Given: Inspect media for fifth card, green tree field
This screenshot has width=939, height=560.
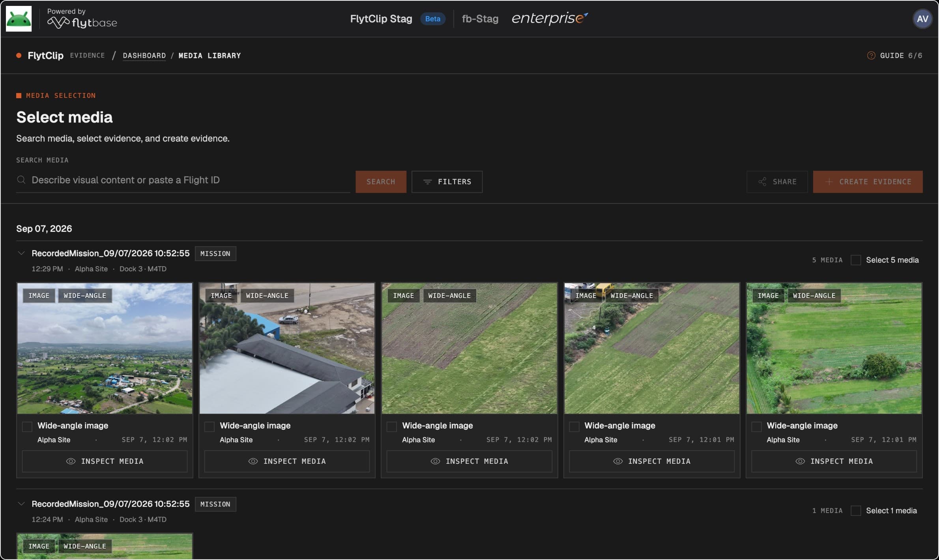Looking at the screenshot, I should [834, 461].
